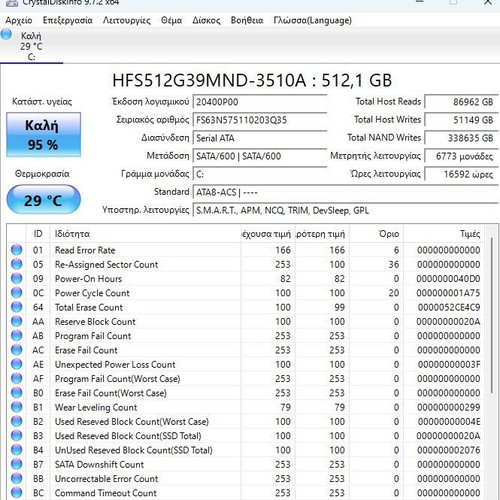The image size is (500, 500).
Task: Select the Wear Leveling Count attribute name
Action: [x=96, y=407]
